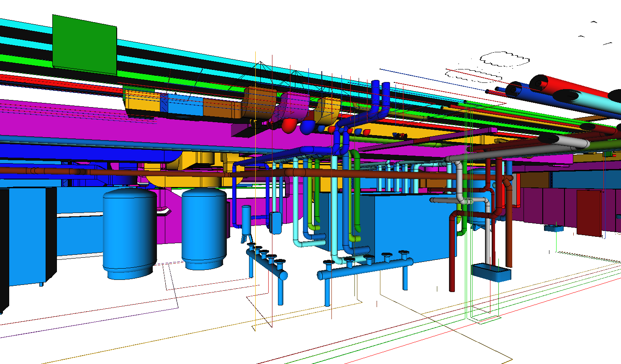
Task: Select the blue spherical fitting under ducts
Action: coord(307,127)
